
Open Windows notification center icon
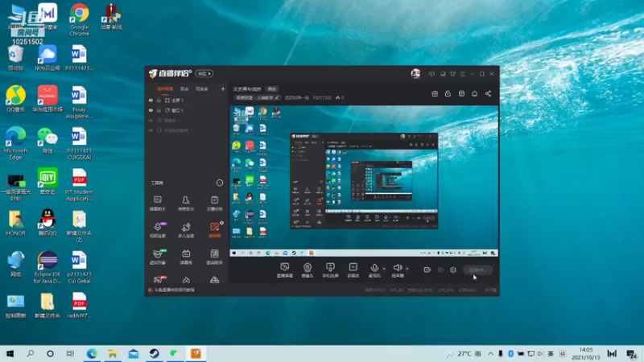(x=632, y=353)
